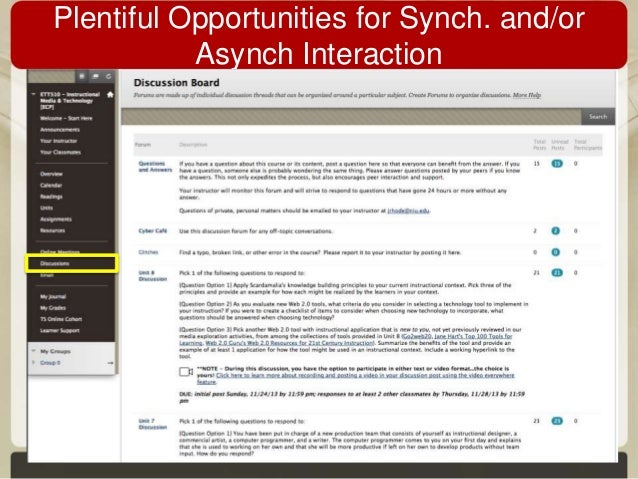Click the folder view icon above course menu
This screenshot has width=638, height=479.
pos(96,76)
